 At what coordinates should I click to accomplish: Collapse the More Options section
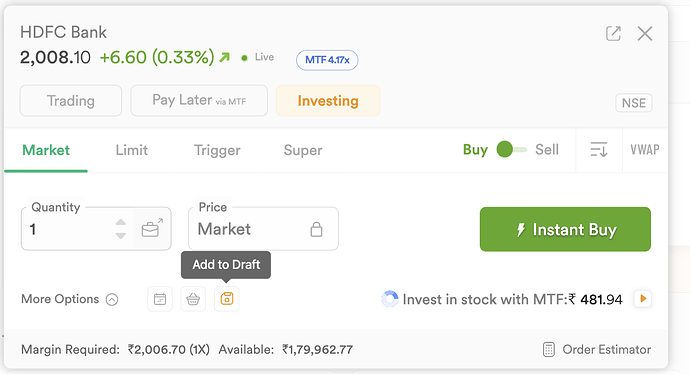click(x=70, y=299)
